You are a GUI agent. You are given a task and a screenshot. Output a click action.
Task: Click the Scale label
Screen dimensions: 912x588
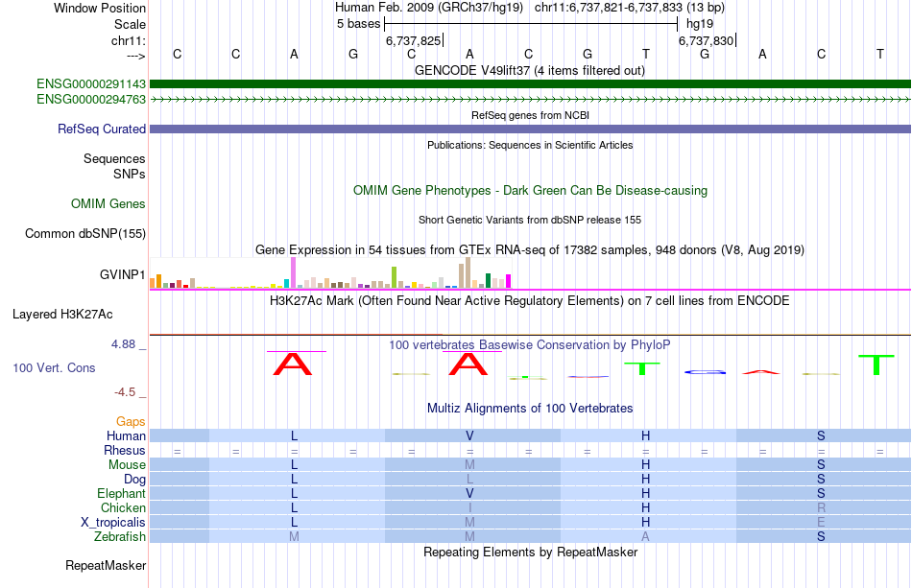pos(130,24)
